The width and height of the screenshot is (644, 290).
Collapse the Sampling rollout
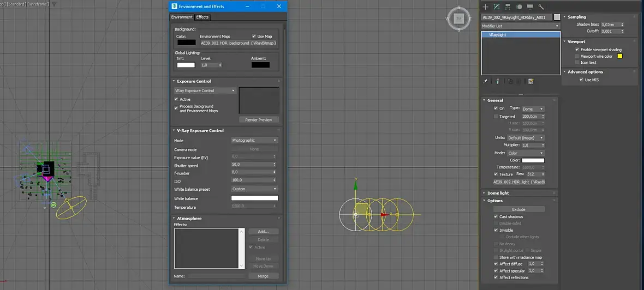pos(577,17)
